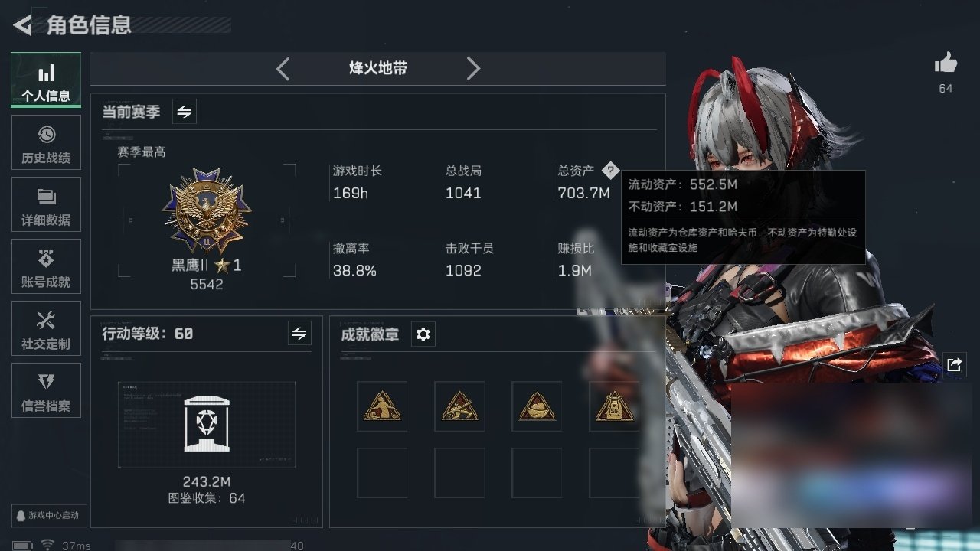Give a like with thumbs-up icon
This screenshot has height=551, width=980.
pos(946,64)
